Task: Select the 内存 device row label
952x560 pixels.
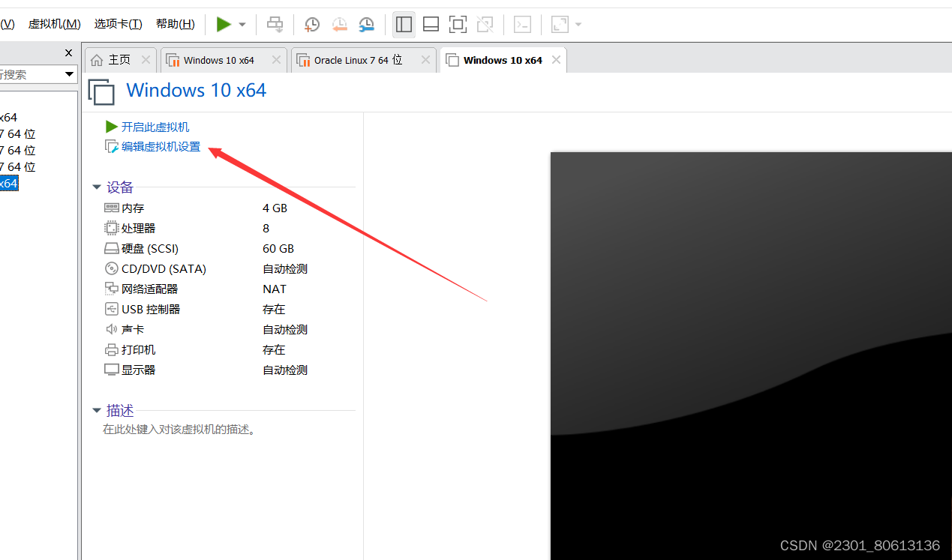Action: 133,208
